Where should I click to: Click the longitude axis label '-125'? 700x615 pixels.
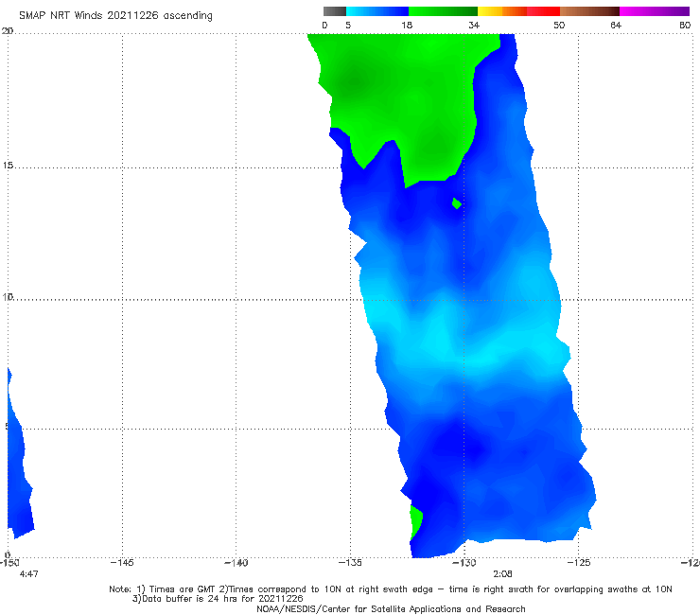[579, 563]
